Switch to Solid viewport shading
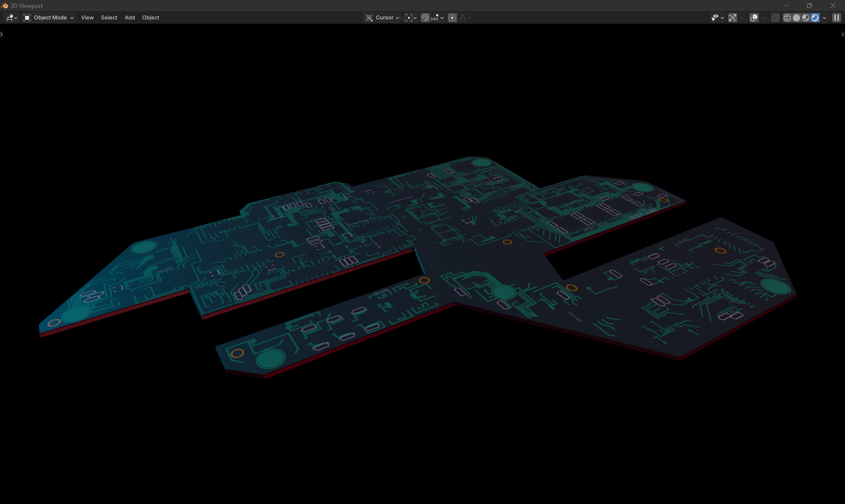 [796, 18]
